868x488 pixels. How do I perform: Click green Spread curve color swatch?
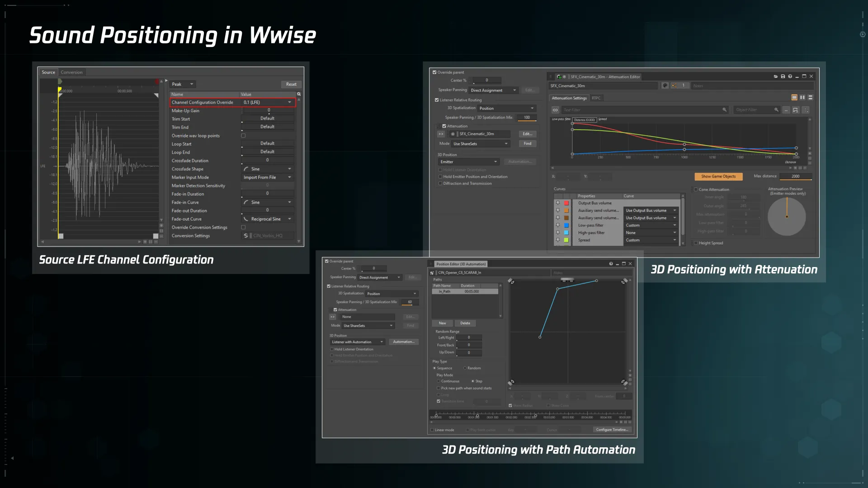(566, 240)
